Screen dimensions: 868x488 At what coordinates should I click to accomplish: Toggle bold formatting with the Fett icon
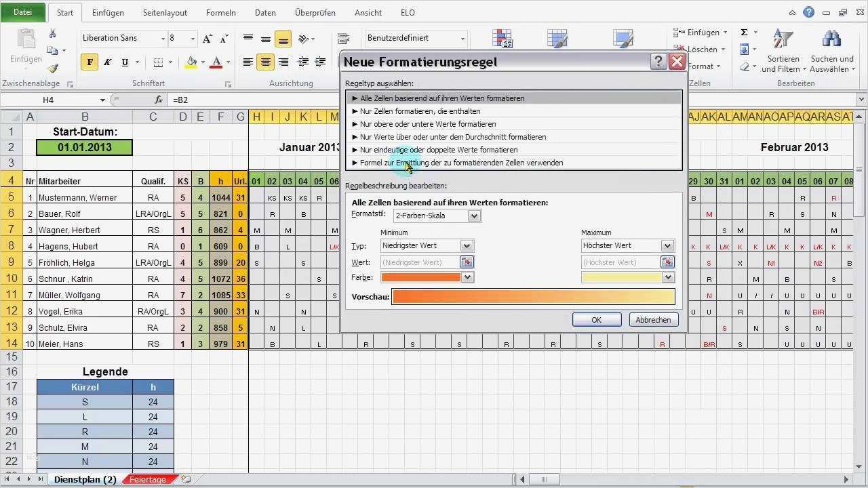tap(90, 62)
